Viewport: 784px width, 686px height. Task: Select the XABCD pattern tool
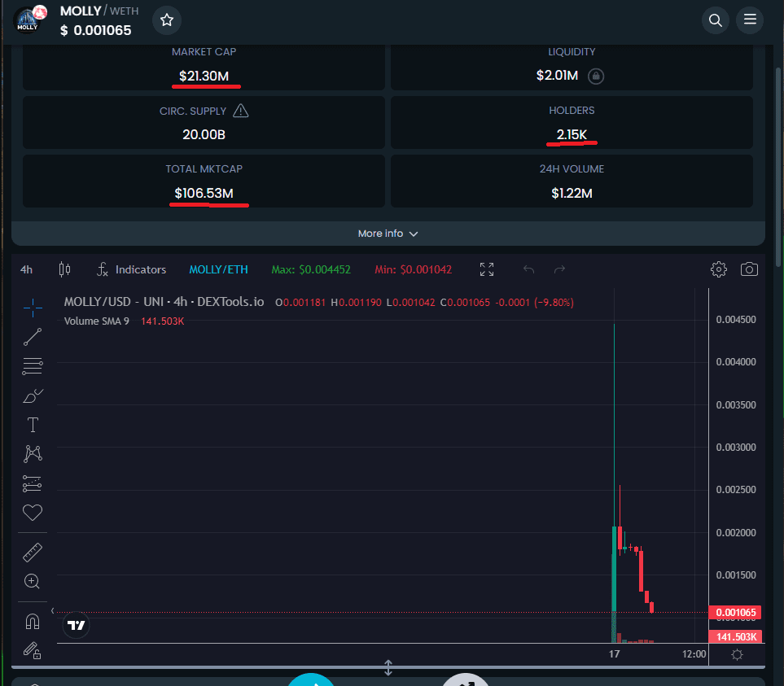pyautogui.click(x=32, y=453)
